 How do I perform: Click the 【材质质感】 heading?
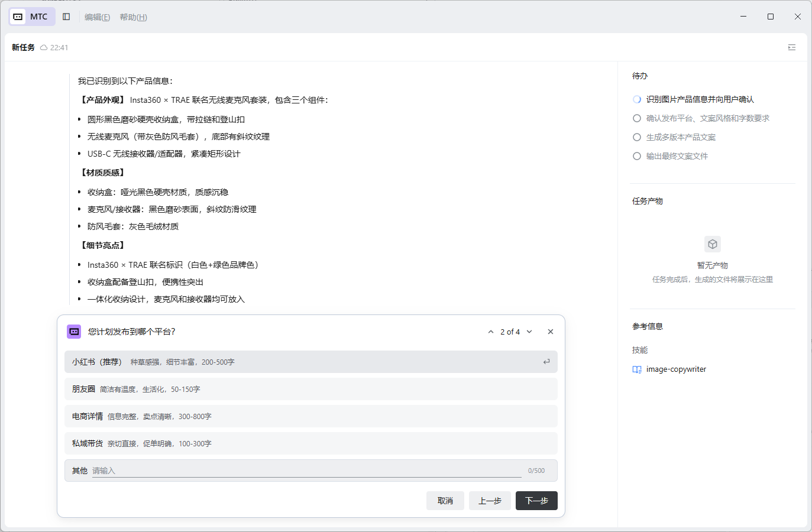pos(103,173)
